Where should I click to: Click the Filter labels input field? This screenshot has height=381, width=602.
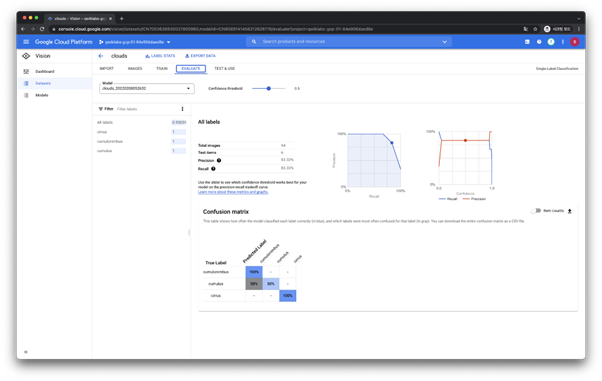click(x=146, y=109)
